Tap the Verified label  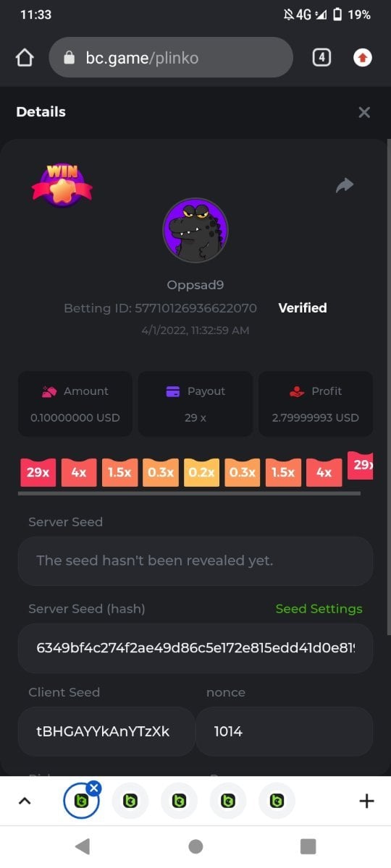click(303, 308)
